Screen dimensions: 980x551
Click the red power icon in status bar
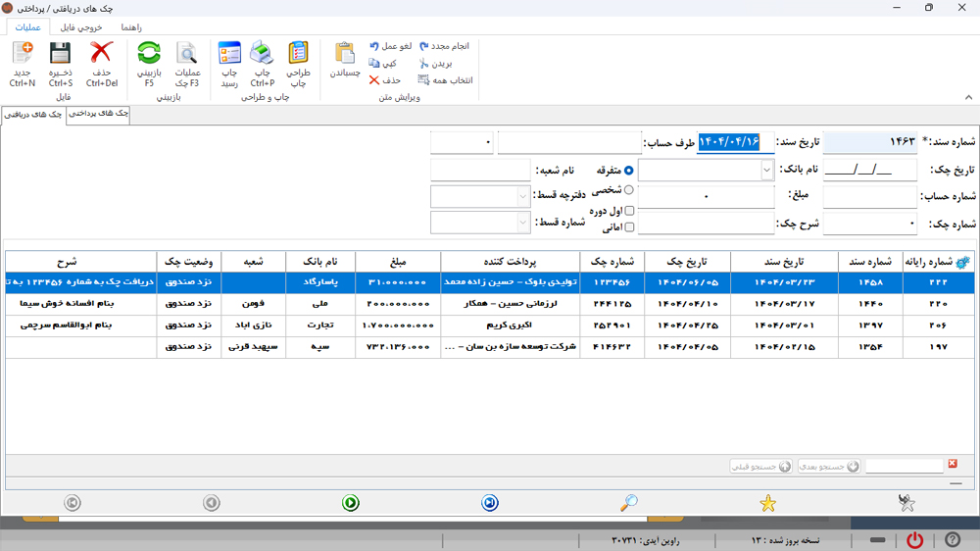tap(914, 540)
